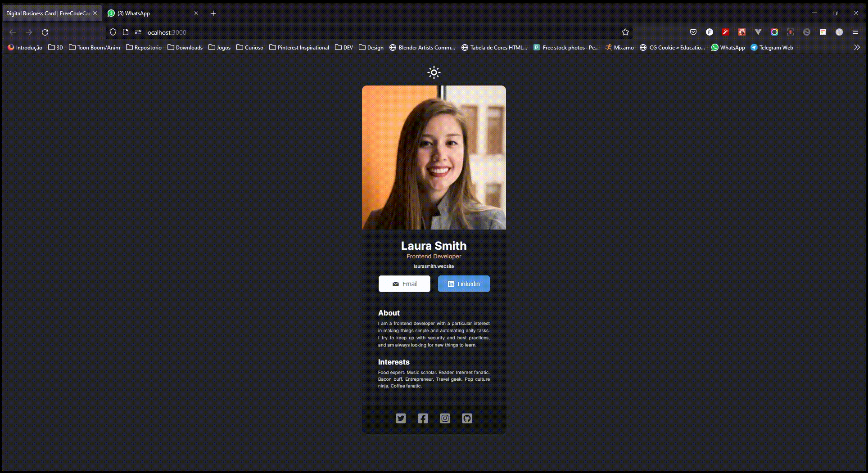Open the Introdução bookmark
868x473 pixels.
25,47
